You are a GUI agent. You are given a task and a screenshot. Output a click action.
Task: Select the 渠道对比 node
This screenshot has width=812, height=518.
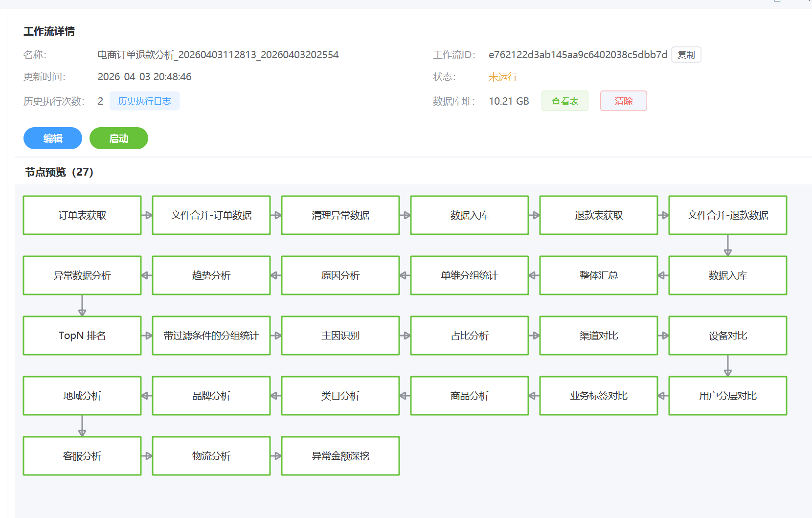(599, 336)
